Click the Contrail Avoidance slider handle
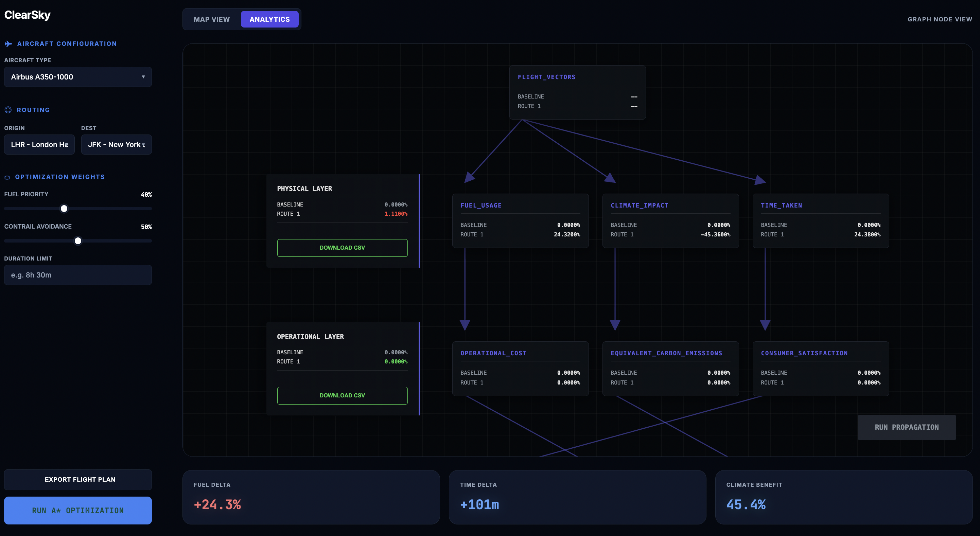This screenshot has width=980, height=536. 78,241
